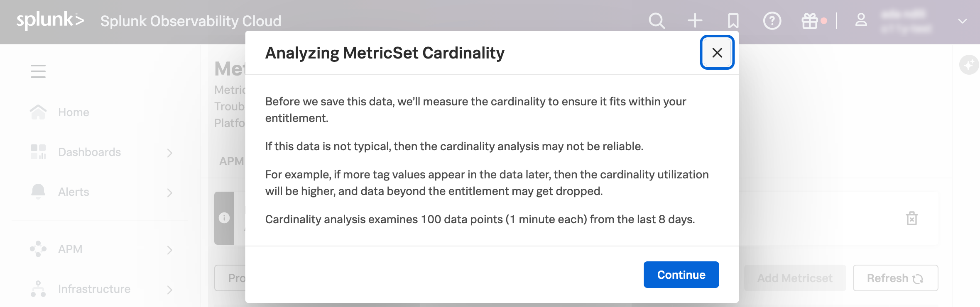The width and height of the screenshot is (980, 307).
Task: Click the plus create icon
Action: [695, 20]
